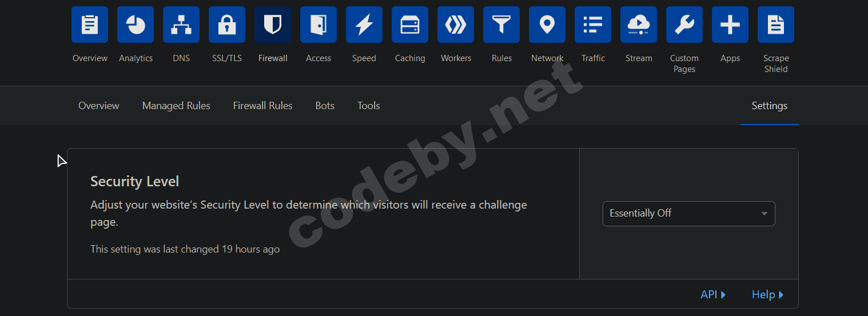Click the Scrape Shield label text
This screenshot has height=316, width=868.
pos(776,63)
